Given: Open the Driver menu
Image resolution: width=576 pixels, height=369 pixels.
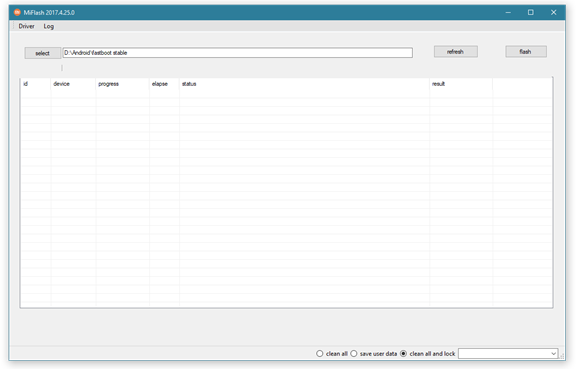Looking at the screenshot, I should point(26,26).
